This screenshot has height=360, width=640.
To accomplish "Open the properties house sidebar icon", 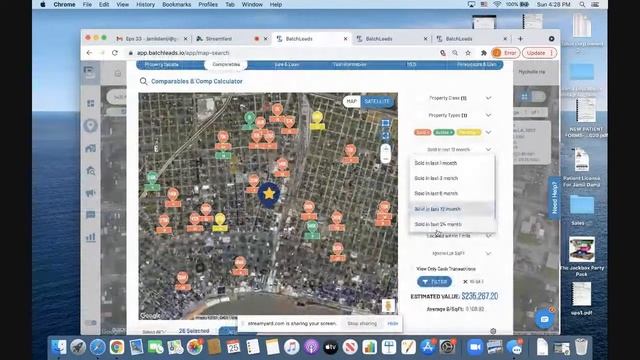I will click(x=91, y=148).
